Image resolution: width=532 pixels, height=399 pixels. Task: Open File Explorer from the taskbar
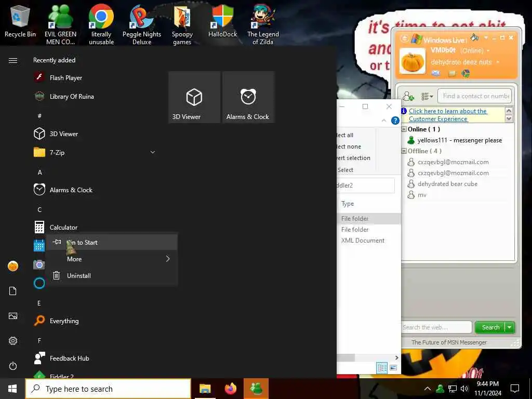coord(205,389)
